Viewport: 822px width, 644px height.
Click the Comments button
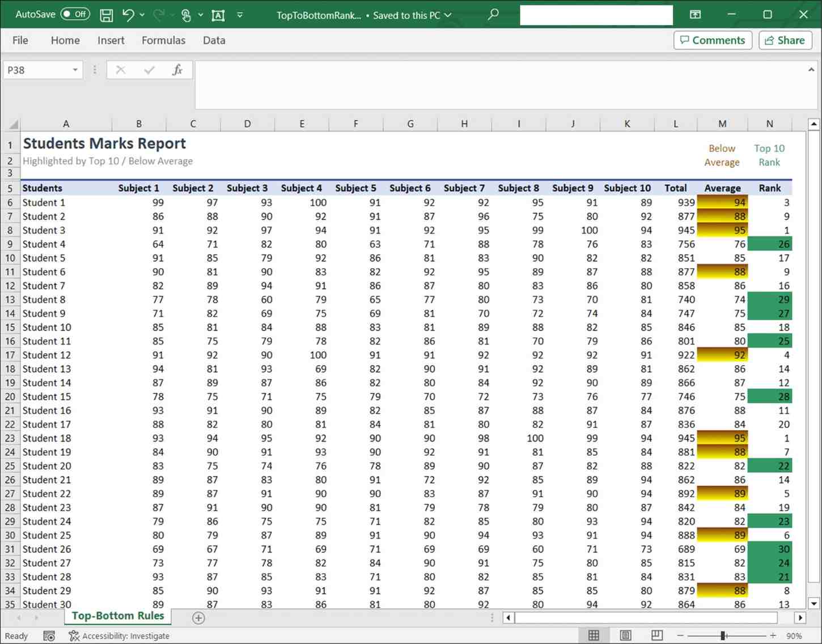coord(713,40)
